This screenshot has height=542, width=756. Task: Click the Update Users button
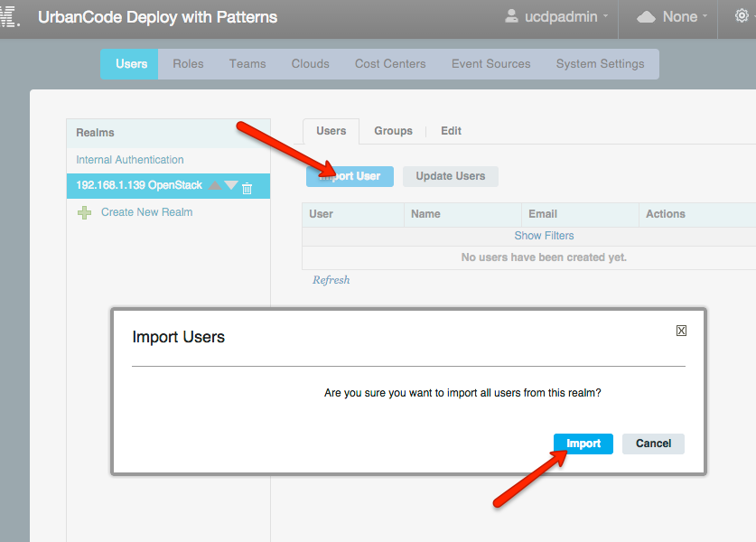tap(451, 176)
